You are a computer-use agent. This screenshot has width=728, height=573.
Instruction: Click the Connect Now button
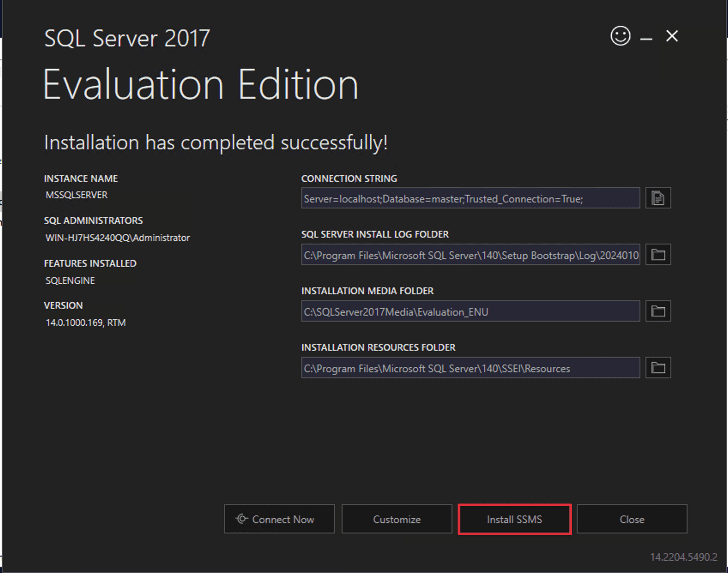click(x=279, y=519)
